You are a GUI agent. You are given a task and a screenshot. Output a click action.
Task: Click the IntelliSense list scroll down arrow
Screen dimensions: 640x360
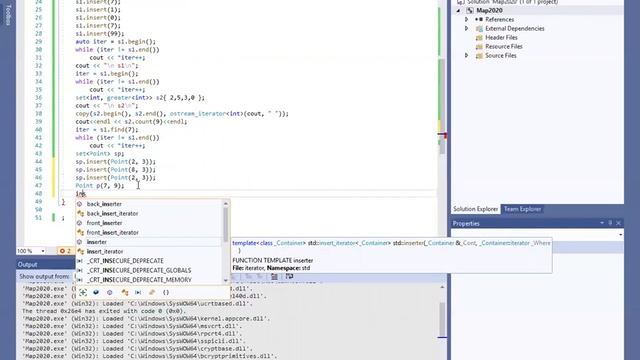point(226,280)
